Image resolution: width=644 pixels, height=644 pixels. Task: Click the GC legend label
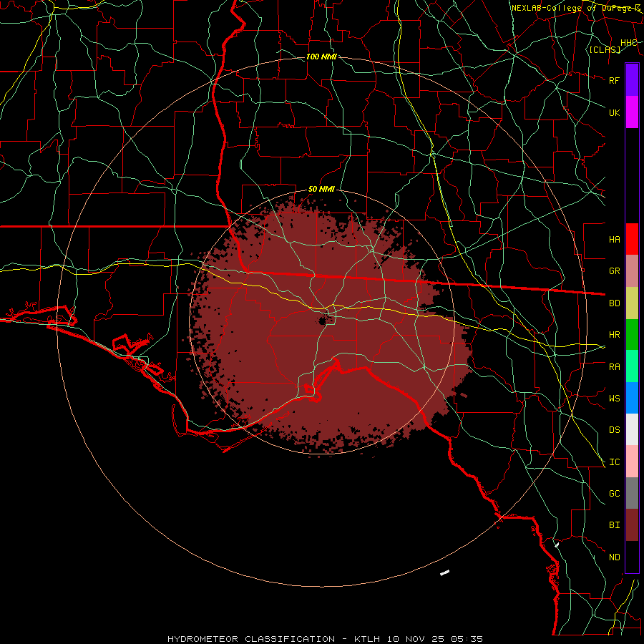tap(614, 494)
